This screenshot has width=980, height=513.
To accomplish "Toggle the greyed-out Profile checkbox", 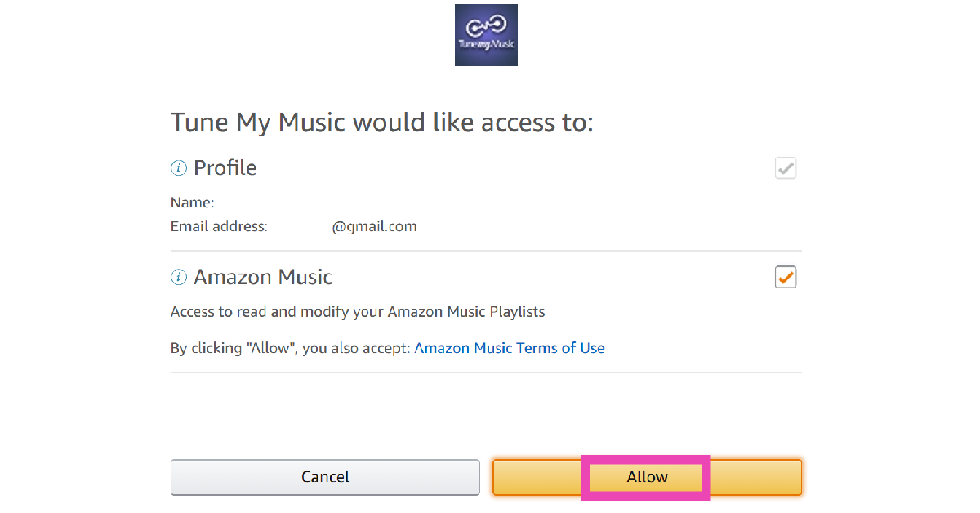I will [x=786, y=168].
